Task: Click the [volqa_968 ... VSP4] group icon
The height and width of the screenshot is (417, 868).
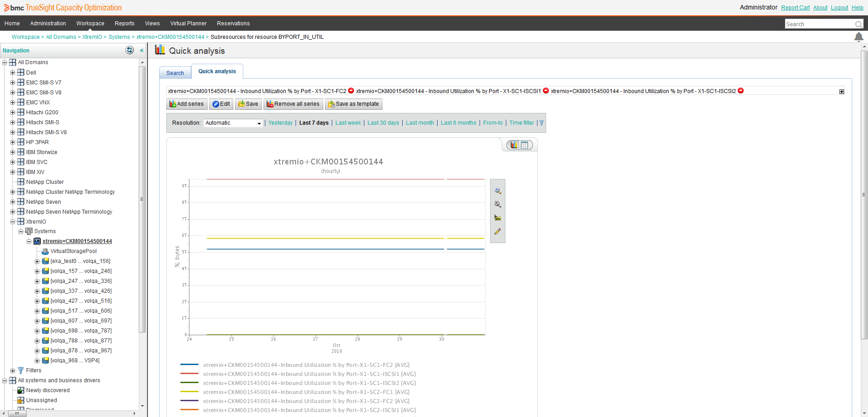Action: 46,361
